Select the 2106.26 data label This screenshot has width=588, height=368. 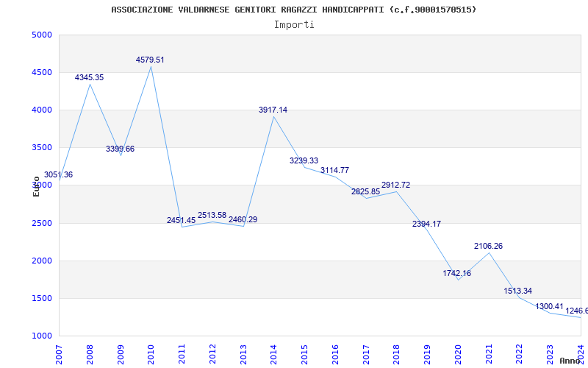click(x=488, y=247)
